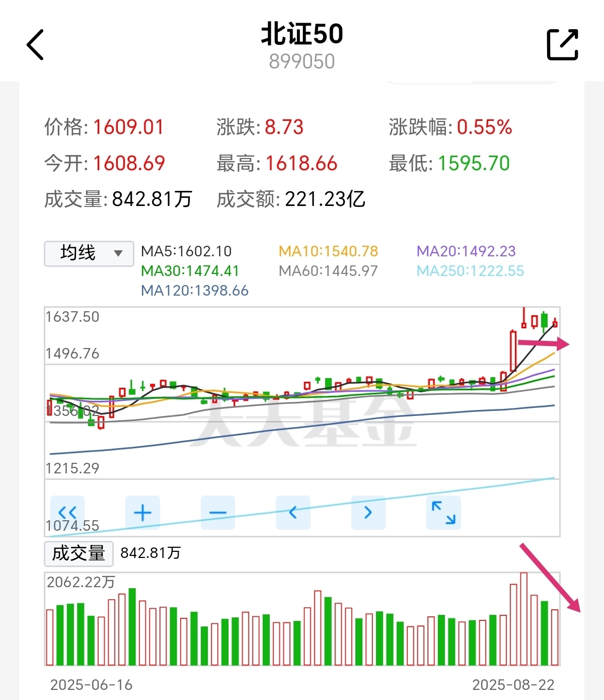The height and width of the screenshot is (700, 604).
Task: Tap the latest candlestick on the chart
Action: coord(555,323)
